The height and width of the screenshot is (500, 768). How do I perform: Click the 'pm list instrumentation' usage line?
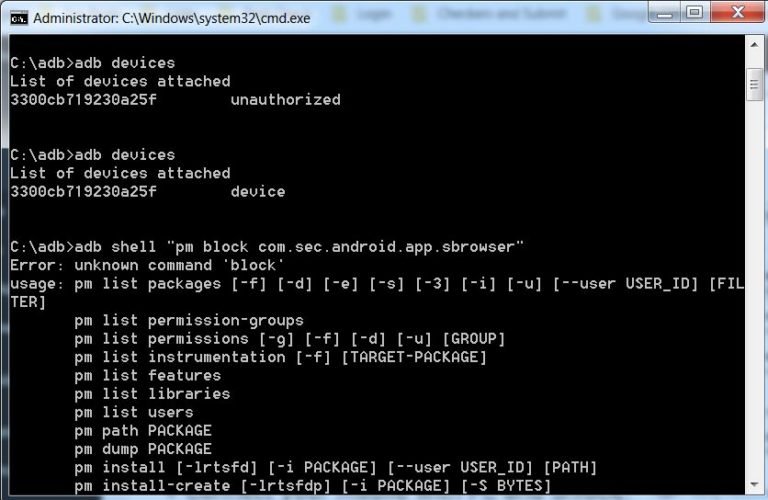pyautogui.click(x=280, y=357)
